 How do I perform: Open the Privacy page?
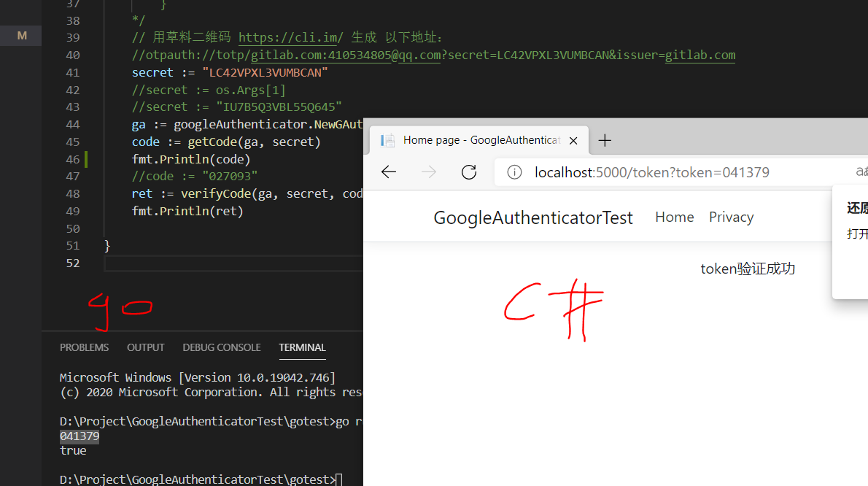click(x=731, y=217)
